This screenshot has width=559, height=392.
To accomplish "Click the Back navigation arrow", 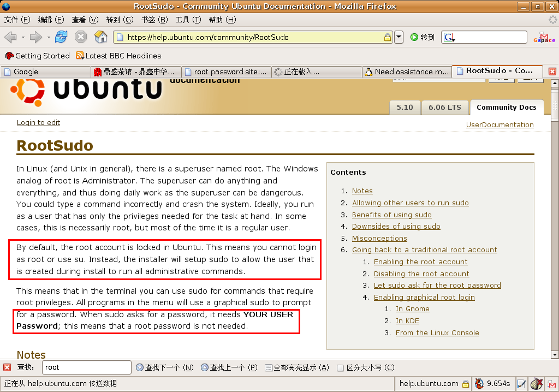I will 11,37.
